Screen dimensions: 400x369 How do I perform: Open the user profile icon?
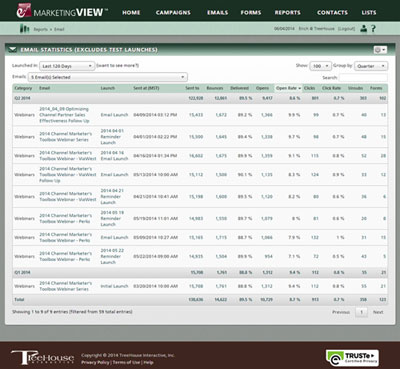point(364,29)
